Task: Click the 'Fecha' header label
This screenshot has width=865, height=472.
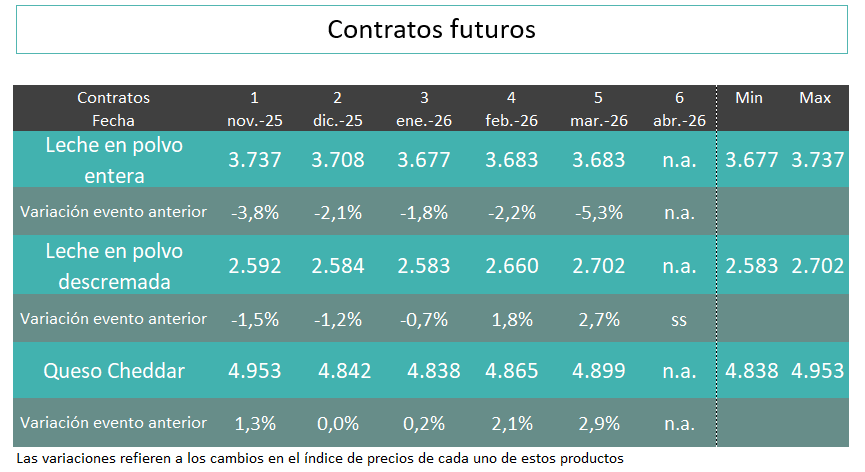Action: pos(113,120)
